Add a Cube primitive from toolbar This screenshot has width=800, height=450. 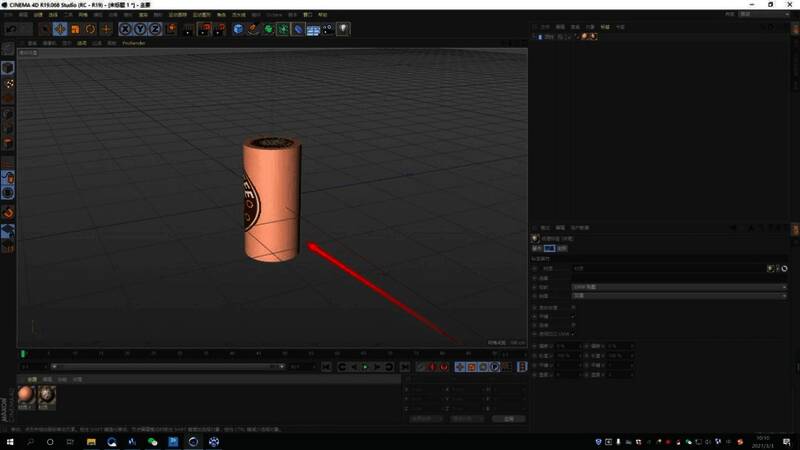[236, 29]
